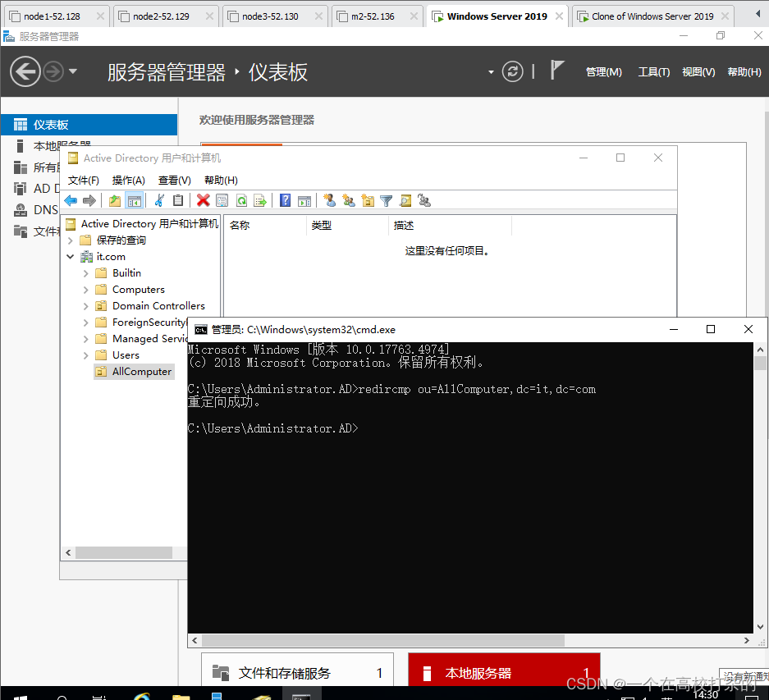Click AD tree horizontal scrollbar left arrow
Viewport: 769px width, 700px height.
pos(68,553)
